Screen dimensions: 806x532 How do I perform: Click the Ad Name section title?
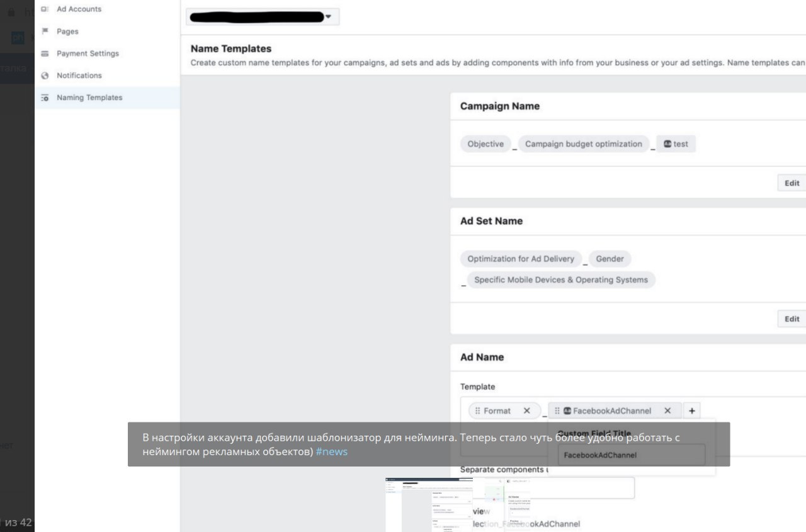coord(482,357)
